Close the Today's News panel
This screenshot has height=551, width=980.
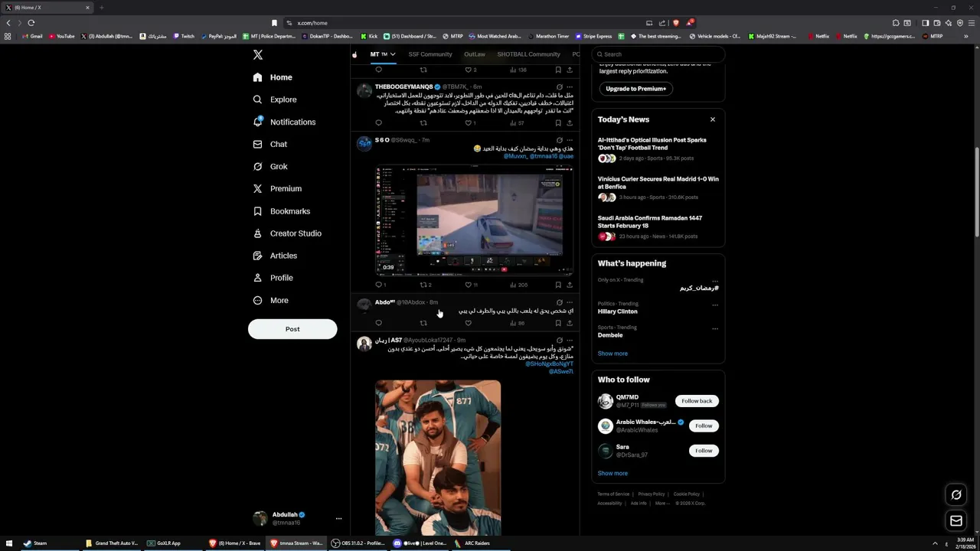[x=712, y=119]
